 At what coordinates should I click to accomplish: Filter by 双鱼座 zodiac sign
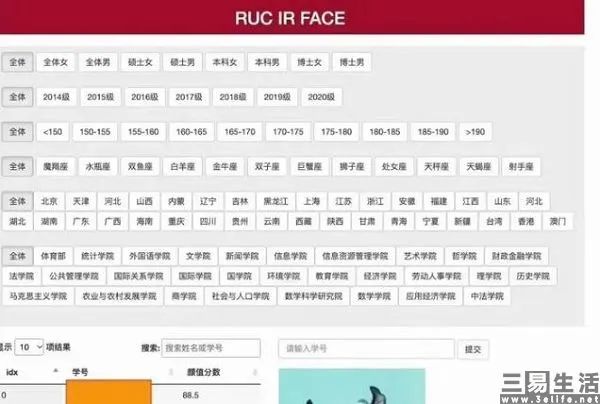(140, 167)
